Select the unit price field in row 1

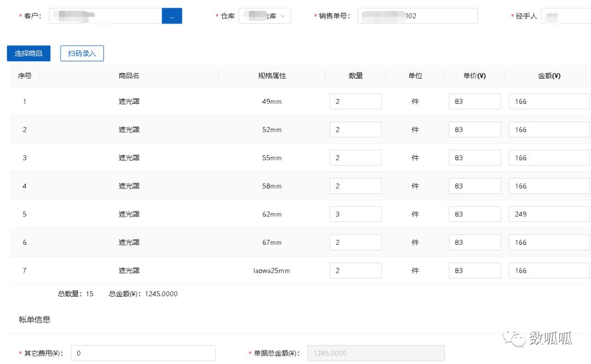click(474, 101)
